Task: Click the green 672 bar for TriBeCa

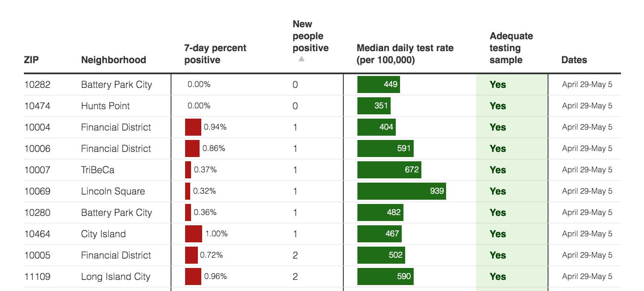Action: pyautogui.click(x=389, y=170)
